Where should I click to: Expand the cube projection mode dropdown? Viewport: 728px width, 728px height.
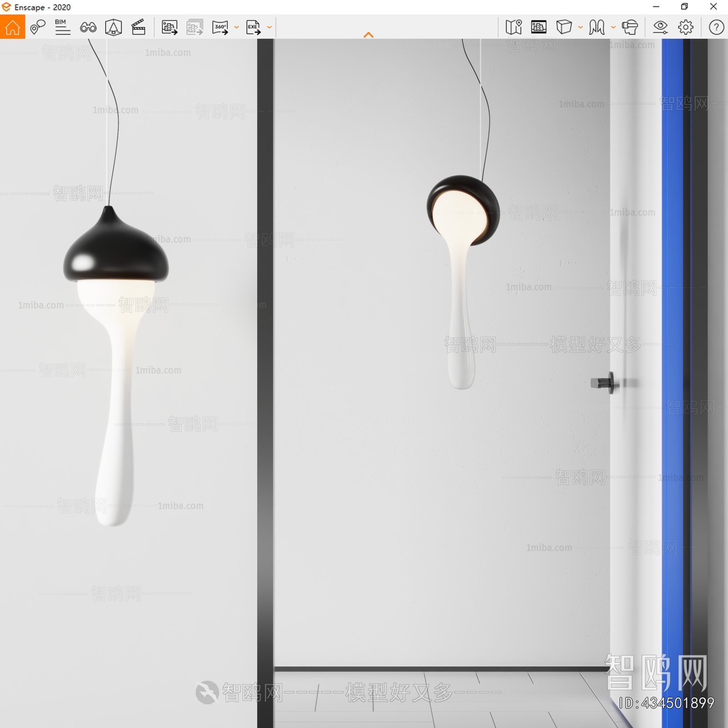pos(581,27)
